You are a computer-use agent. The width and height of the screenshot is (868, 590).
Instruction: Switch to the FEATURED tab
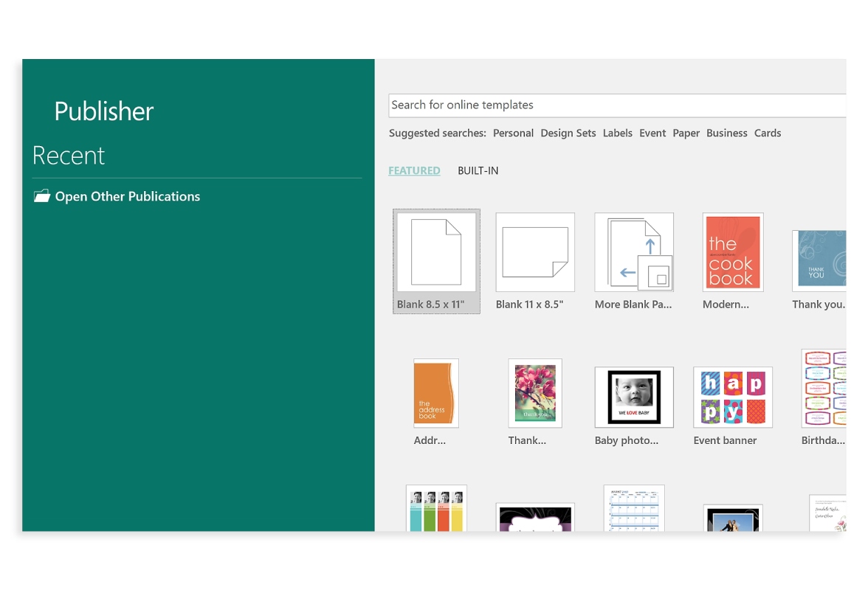tap(414, 171)
